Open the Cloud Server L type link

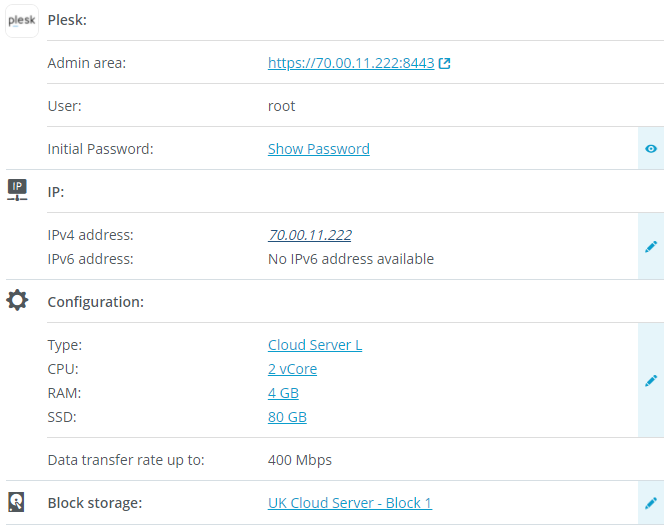click(314, 345)
